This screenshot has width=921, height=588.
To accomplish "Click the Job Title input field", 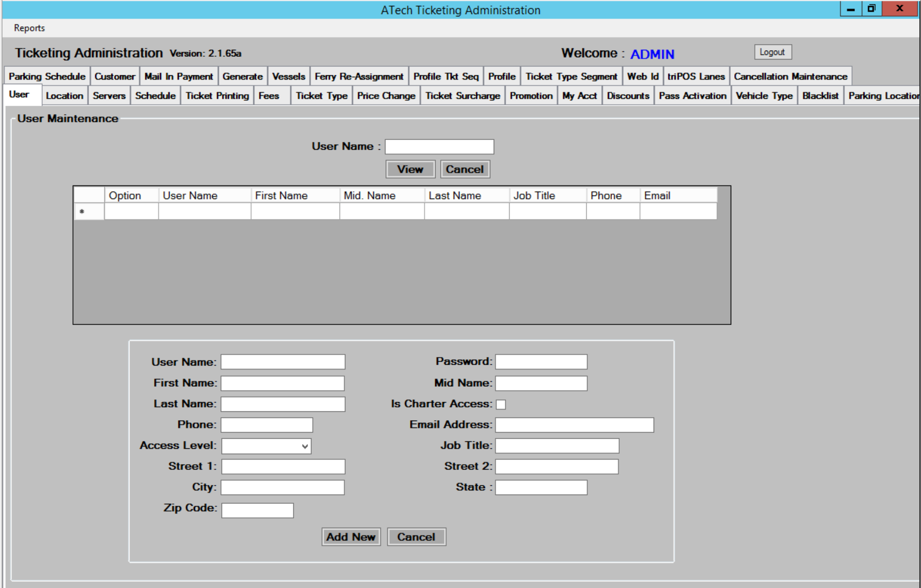I will pyautogui.click(x=557, y=446).
